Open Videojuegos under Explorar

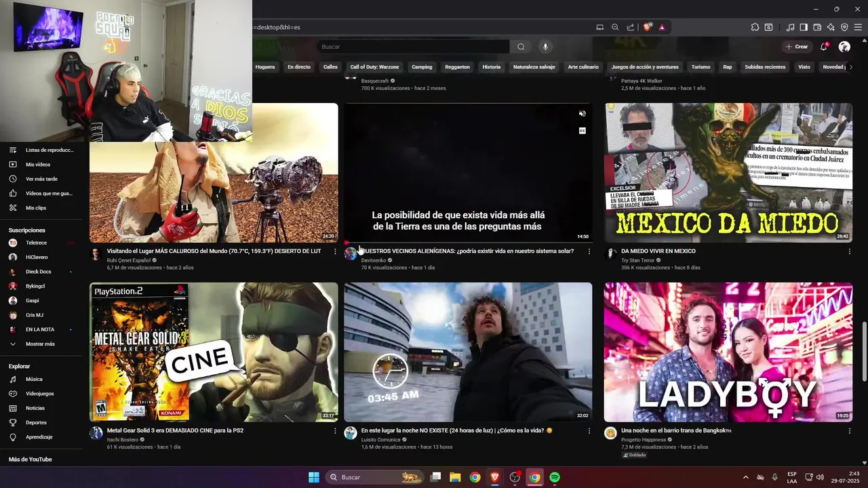[41, 394]
